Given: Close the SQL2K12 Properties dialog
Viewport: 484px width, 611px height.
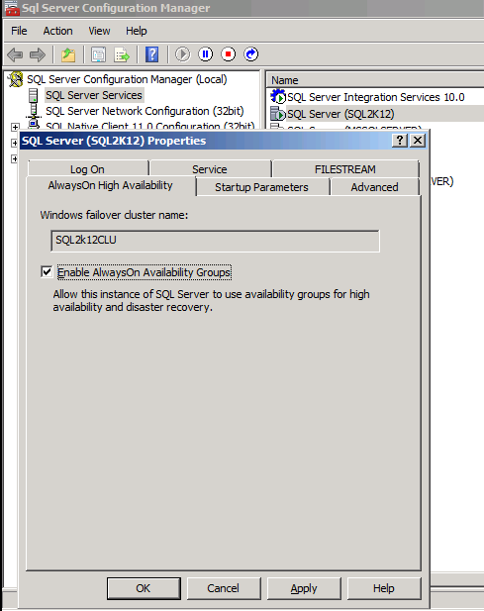Looking at the screenshot, I should pos(417,140).
